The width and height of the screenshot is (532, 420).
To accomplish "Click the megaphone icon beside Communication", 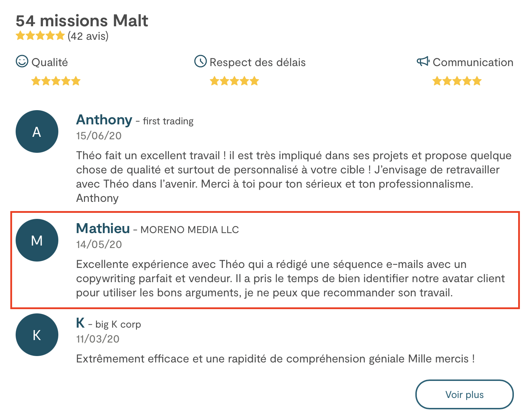I will coord(423,61).
